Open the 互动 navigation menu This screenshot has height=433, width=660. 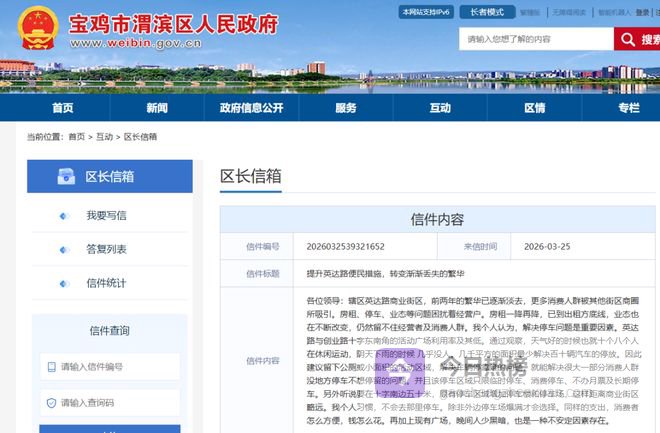click(x=440, y=108)
